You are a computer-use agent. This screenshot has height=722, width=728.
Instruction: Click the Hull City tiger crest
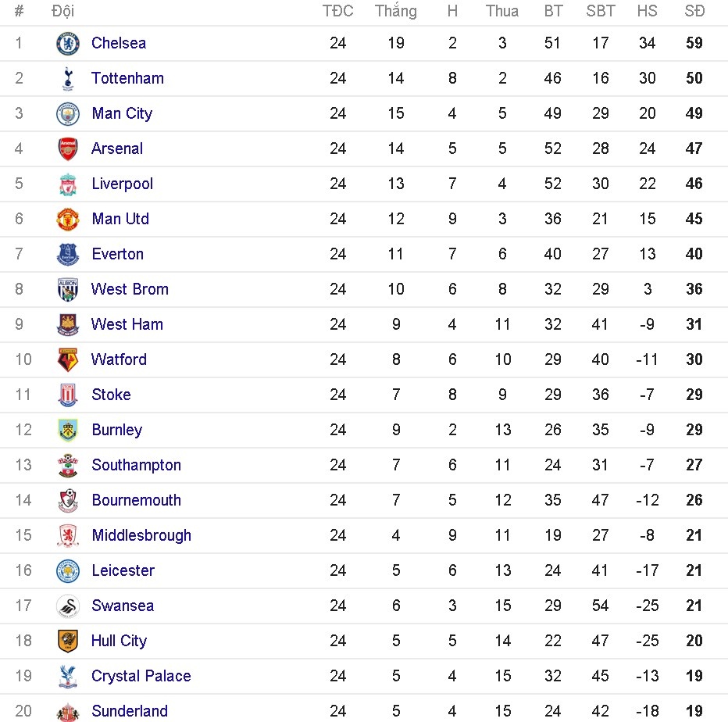coord(68,641)
